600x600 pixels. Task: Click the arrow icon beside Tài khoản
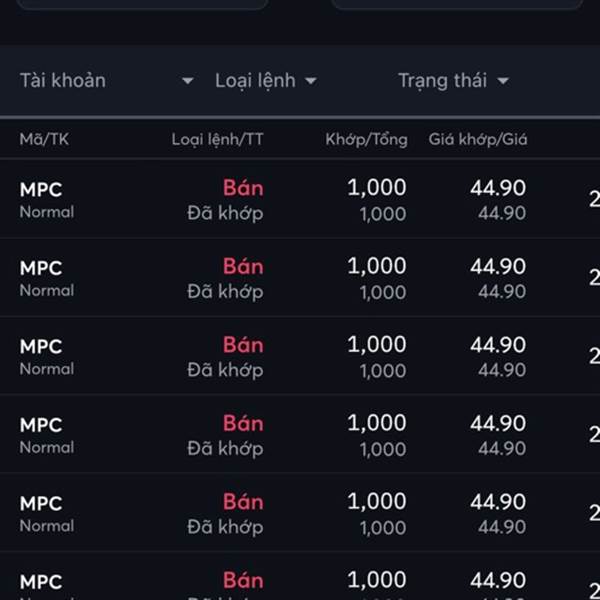point(188,81)
